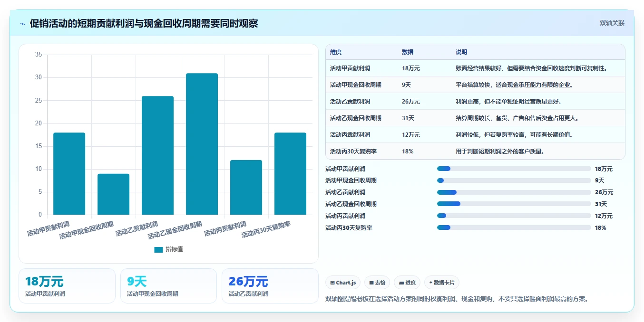The width and height of the screenshot is (644, 322).
Task: Click the 活动乙现金回收周期 x-axis label
Action: click(176, 229)
